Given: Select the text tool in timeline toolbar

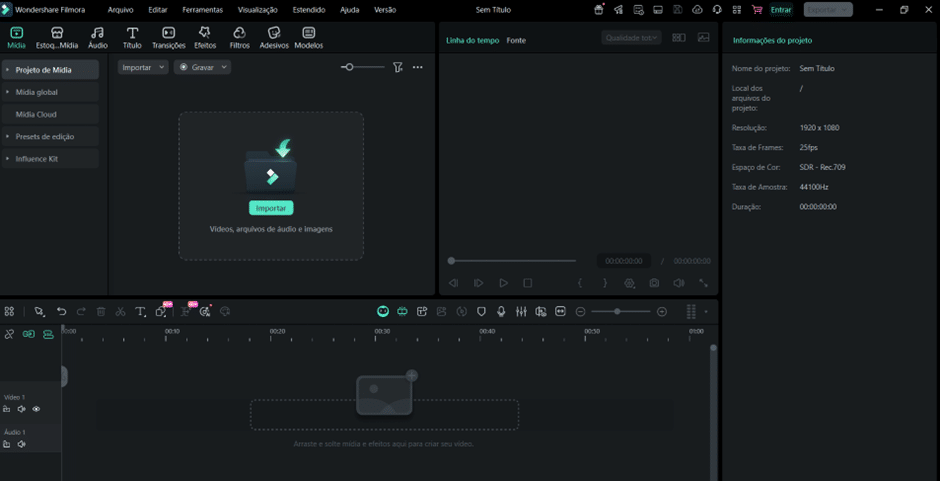Looking at the screenshot, I should tap(141, 312).
